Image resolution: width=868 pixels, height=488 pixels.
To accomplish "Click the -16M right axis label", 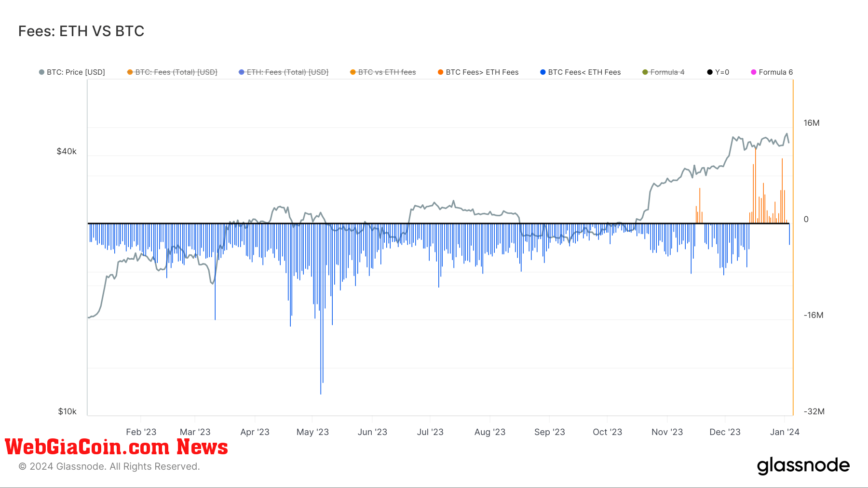I will click(814, 315).
